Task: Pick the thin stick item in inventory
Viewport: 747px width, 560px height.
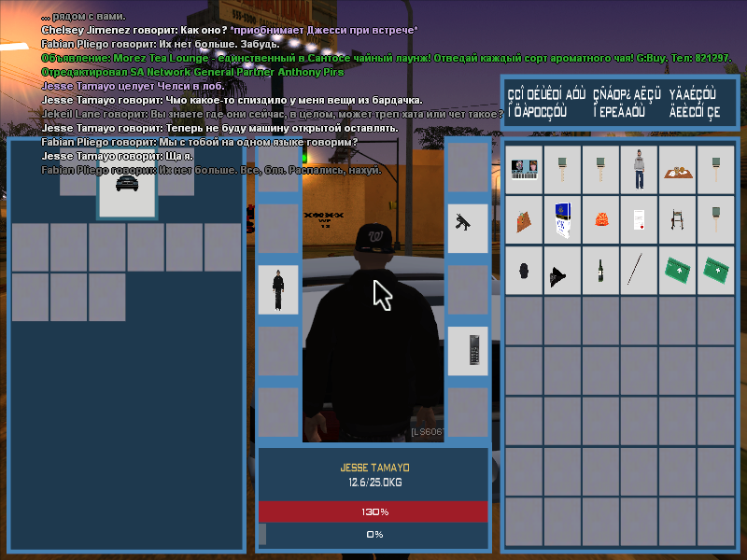Action: click(639, 271)
